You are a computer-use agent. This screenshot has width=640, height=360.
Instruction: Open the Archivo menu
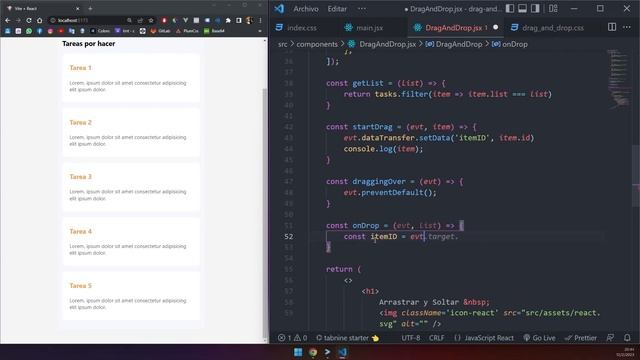(x=306, y=9)
